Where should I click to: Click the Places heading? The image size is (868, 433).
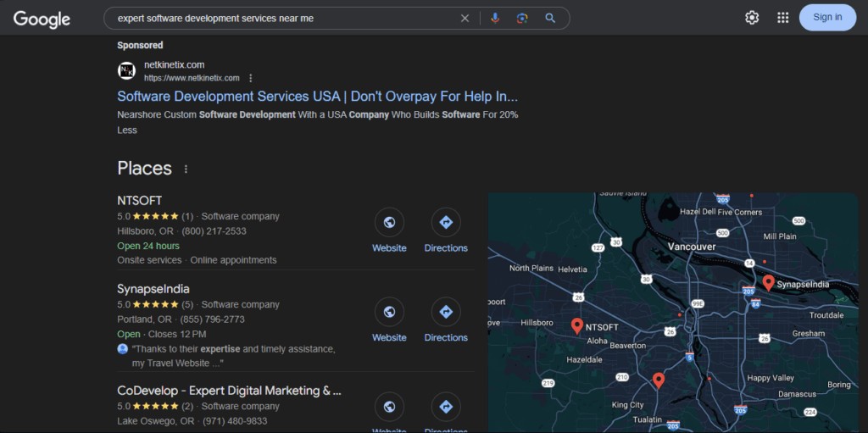[x=144, y=169]
